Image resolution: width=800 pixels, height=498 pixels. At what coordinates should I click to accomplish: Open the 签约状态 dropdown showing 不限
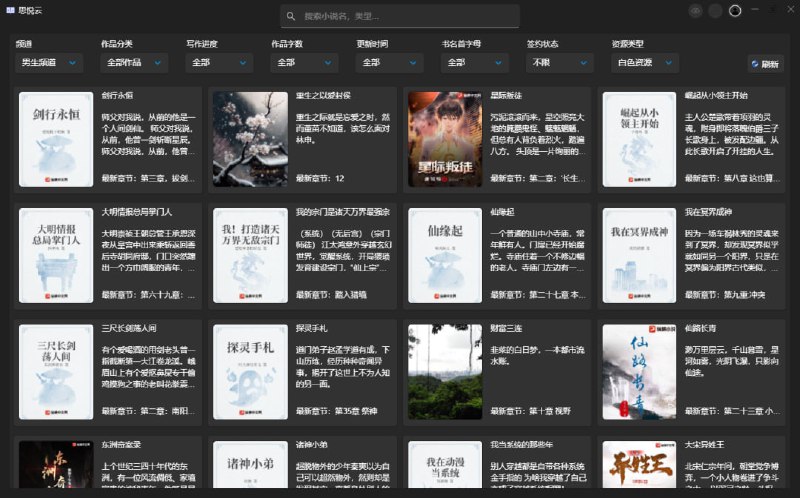[x=560, y=63]
